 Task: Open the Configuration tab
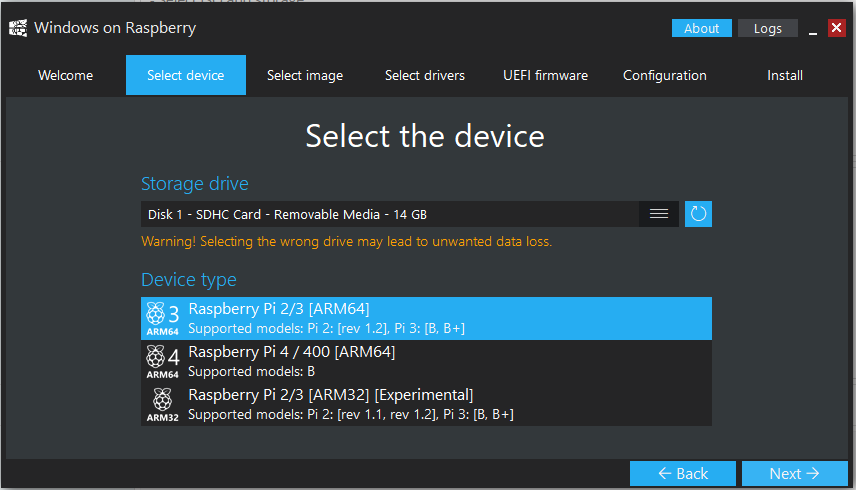click(x=665, y=75)
